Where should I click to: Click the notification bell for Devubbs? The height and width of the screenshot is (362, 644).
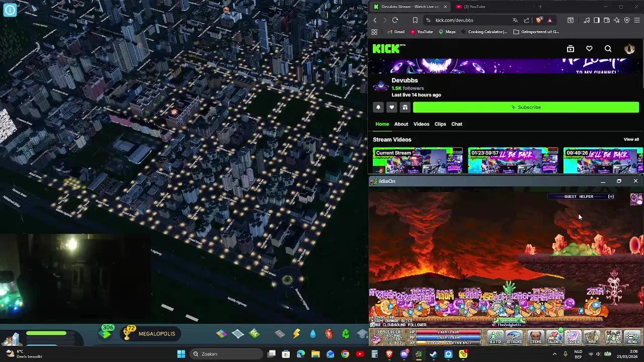tap(378, 107)
